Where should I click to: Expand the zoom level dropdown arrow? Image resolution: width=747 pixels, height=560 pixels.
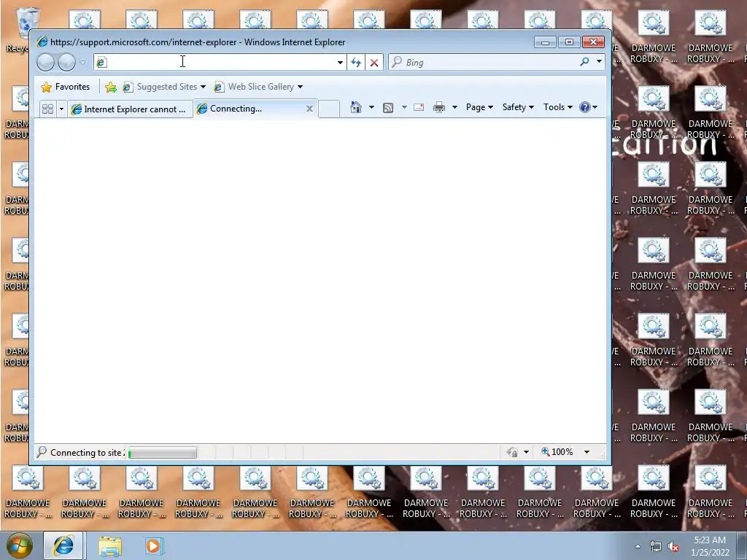point(587,452)
